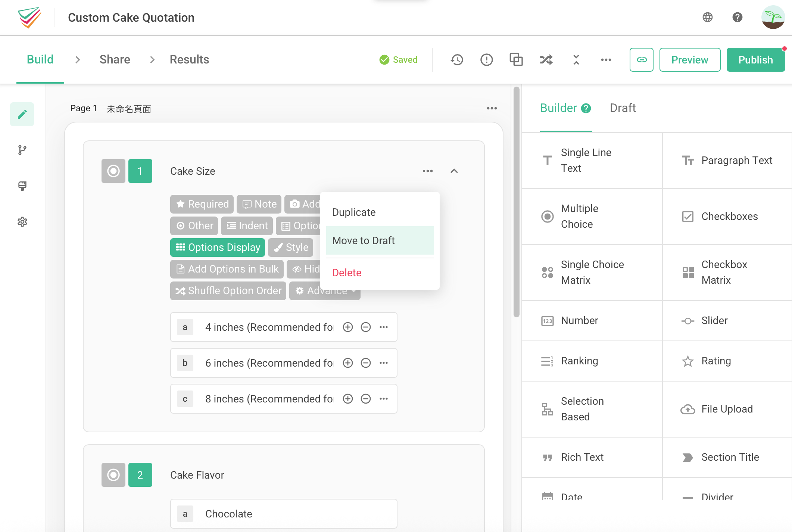This screenshot has width=792, height=532.
Task: Open the design paint roller sidebar icon
Action: pos(22,186)
